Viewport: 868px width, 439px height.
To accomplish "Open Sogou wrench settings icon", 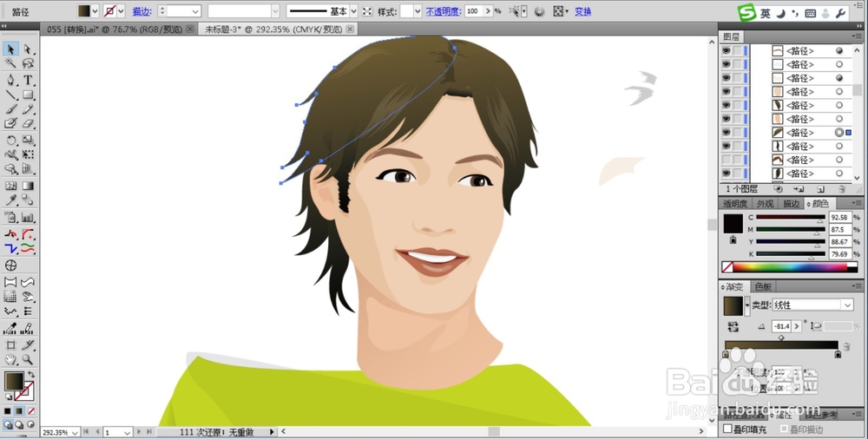I will point(840,13).
